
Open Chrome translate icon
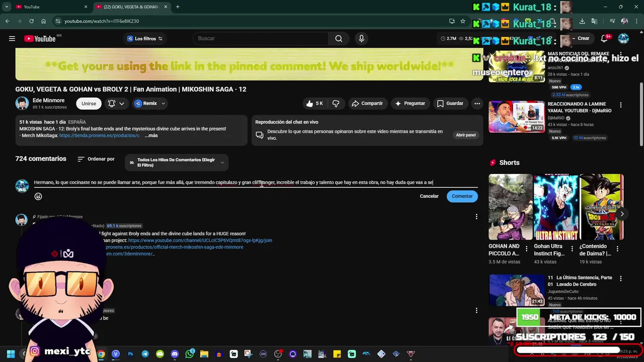pos(594,21)
